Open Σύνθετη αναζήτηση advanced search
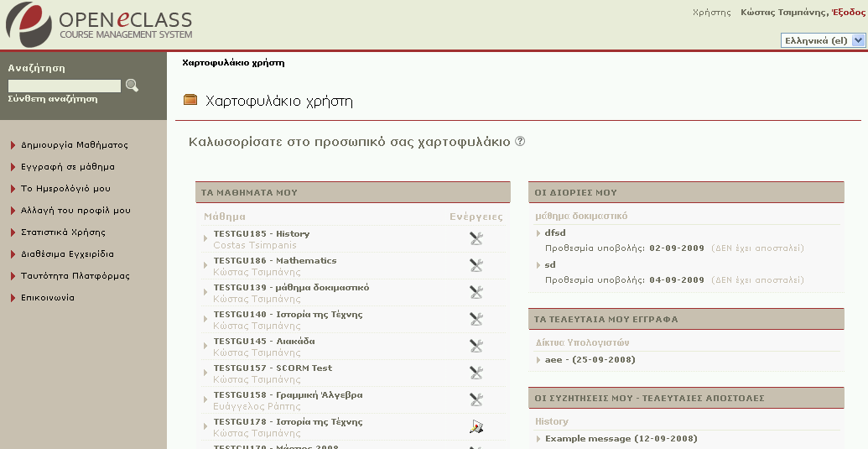Viewport: 868px width, 449px height. [53, 99]
